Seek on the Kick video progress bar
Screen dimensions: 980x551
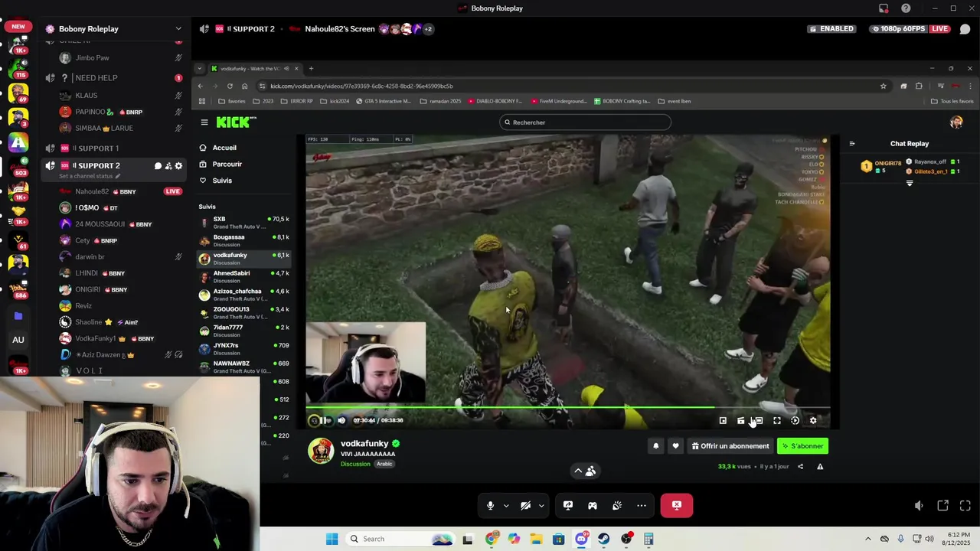pos(568,408)
